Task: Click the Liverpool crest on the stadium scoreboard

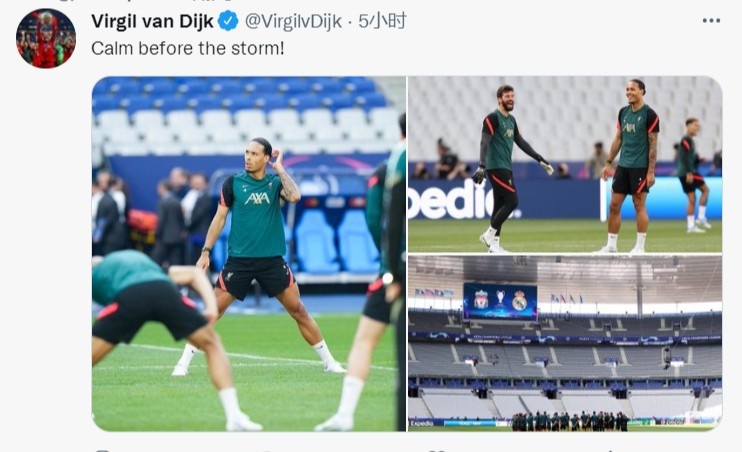Action: tap(481, 300)
